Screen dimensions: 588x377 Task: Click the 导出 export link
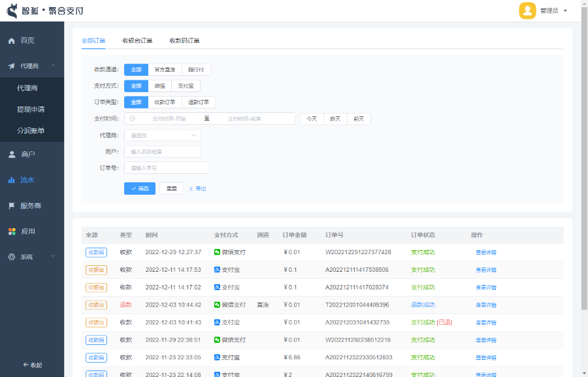[197, 189]
